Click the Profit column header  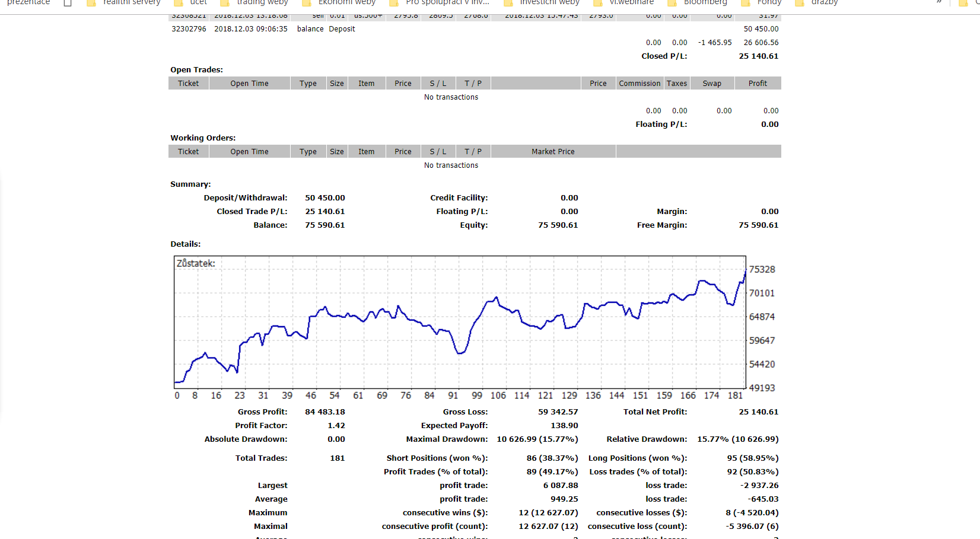tap(758, 84)
